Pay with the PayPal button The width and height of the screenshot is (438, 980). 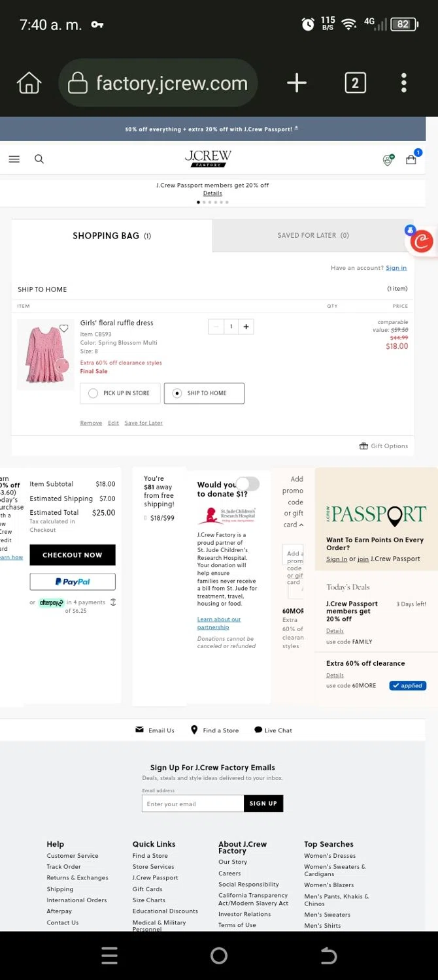tap(73, 581)
